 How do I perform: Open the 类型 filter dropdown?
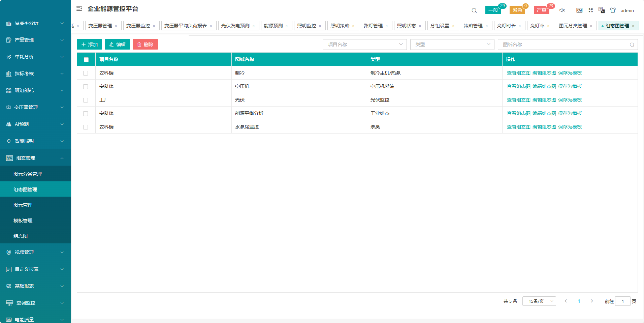pyautogui.click(x=452, y=45)
